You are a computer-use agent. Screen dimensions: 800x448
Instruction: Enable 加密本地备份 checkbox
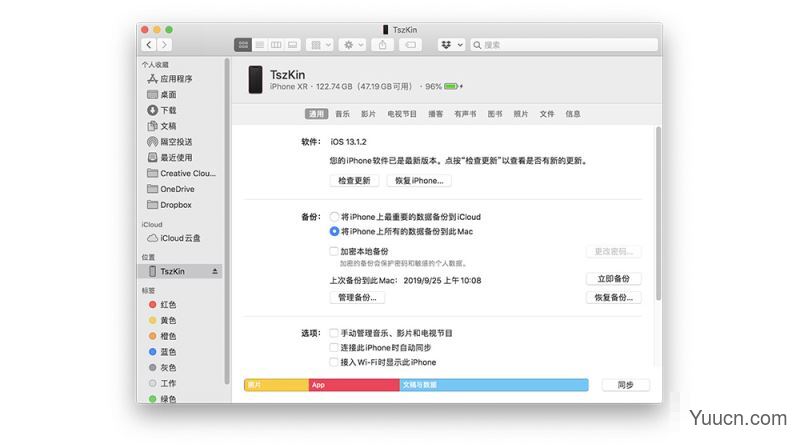pyautogui.click(x=334, y=251)
